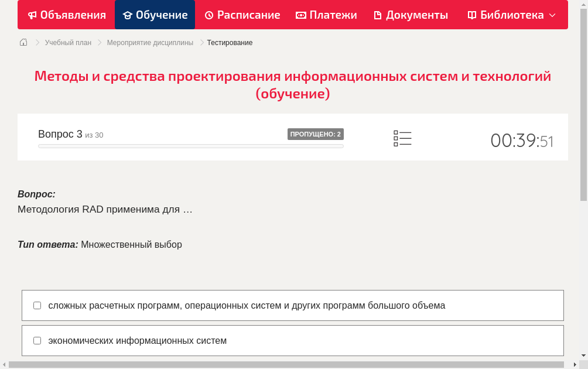
Task: Select the document icon next to Документы
Action: 378,15
